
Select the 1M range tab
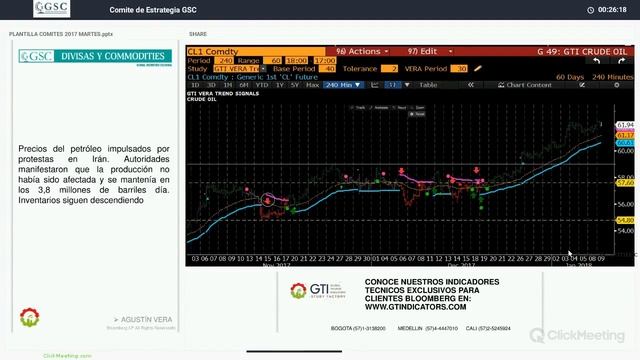tap(227, 85)
